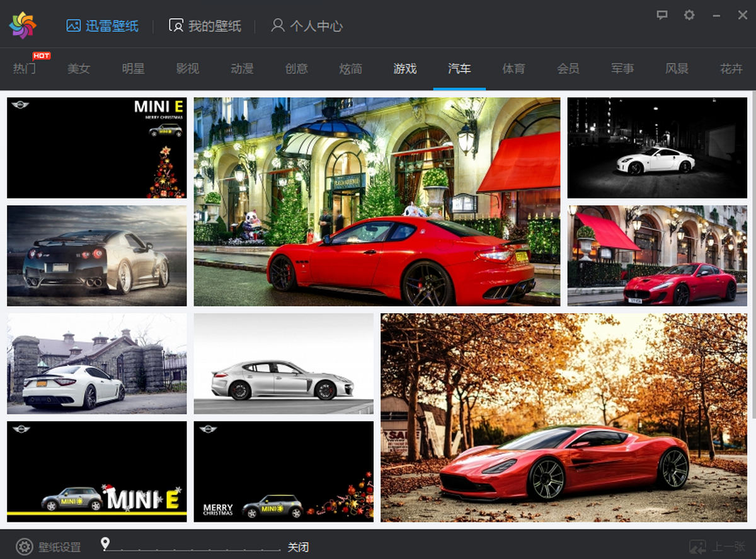Click the location pin on the timer slider
The height and width of the screenshot is (559, 756).
(x=105, y=543)
